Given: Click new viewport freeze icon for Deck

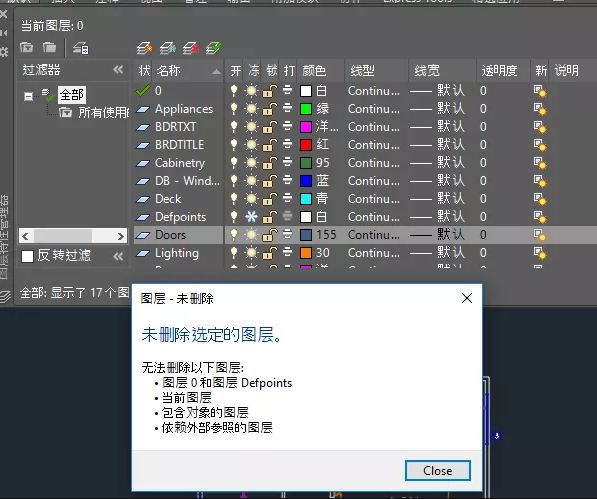Looking at the screenshot, I should [540, 199].
